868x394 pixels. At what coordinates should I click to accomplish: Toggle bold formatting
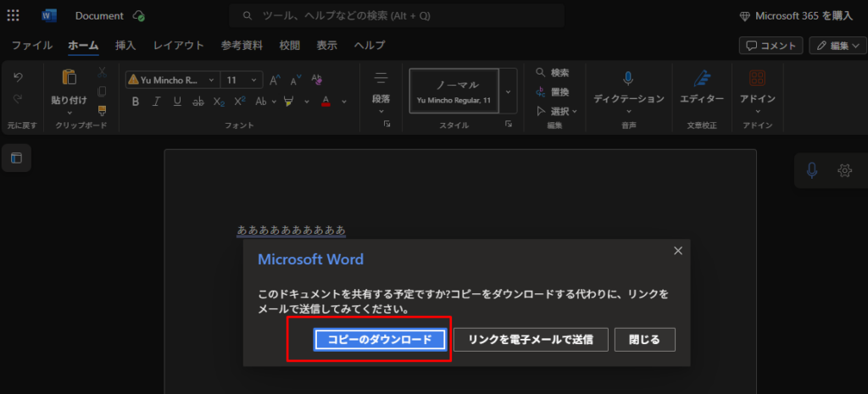[x=136, y=102]
